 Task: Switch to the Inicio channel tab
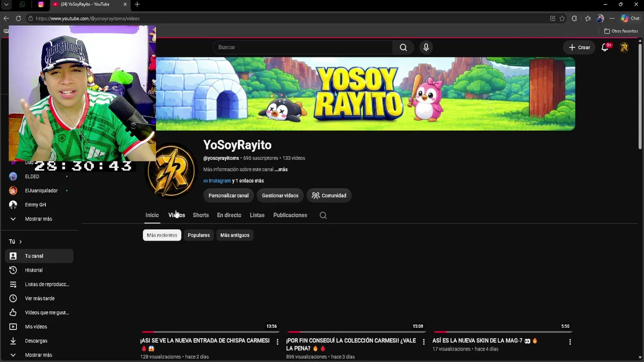click(x=152, y=215)
